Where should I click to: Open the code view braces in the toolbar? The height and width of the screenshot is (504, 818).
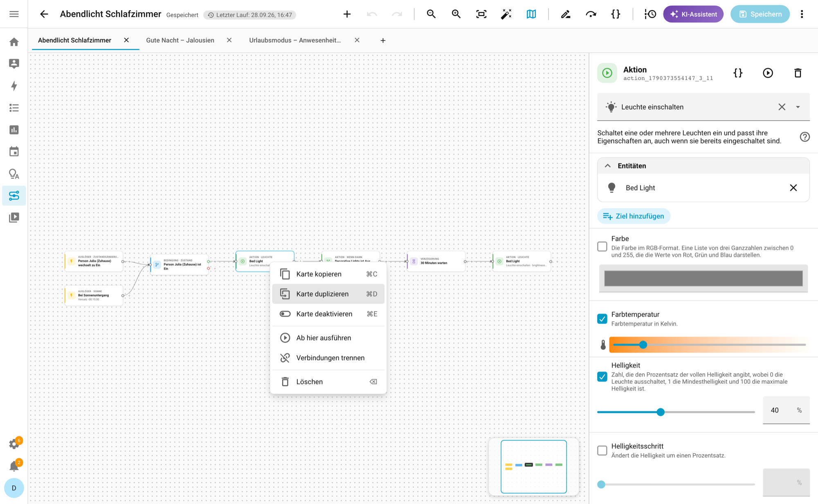pos(616,14)
